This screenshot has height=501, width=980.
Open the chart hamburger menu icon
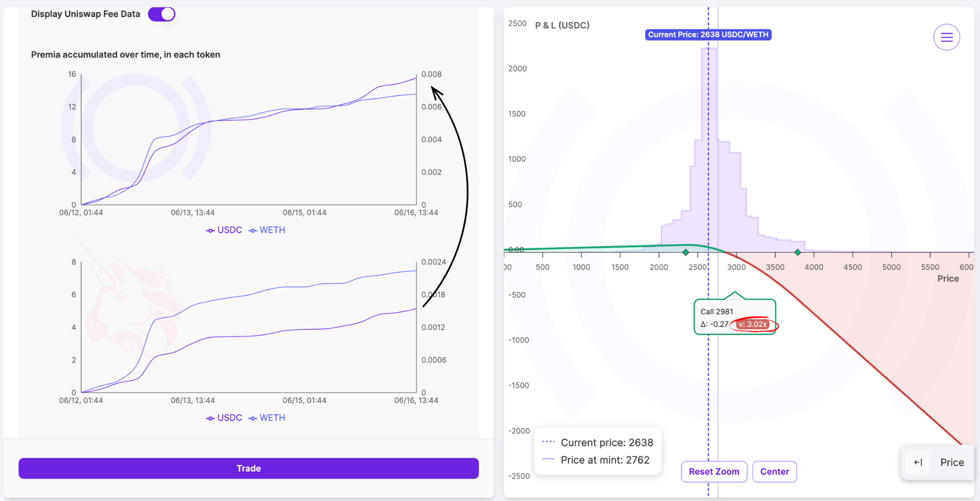click(x=946, y=37)
